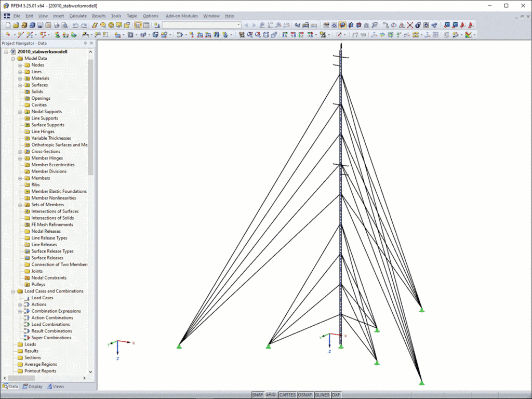532x399 pixels.
Task: Toggle the Project Navigator panel icon
Action: click(138, 25)
